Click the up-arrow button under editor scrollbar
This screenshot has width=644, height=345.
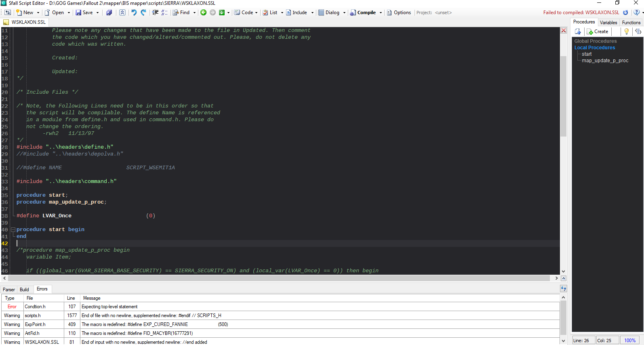tap(564, 278)
